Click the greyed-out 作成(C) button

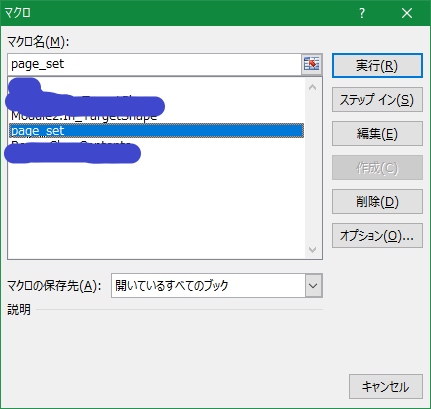click(x=377, y=168)
